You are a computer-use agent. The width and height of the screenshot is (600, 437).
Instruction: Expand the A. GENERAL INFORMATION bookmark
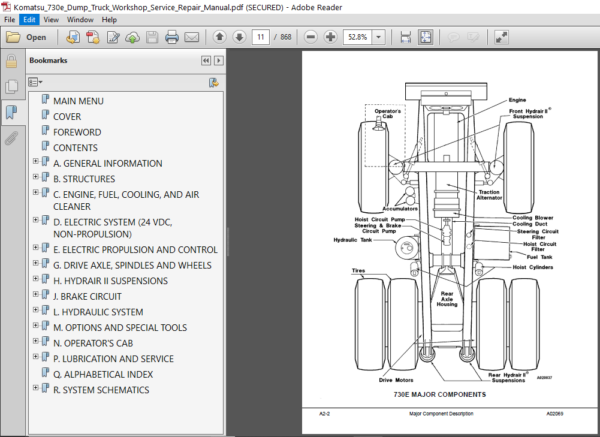(35, 161)
